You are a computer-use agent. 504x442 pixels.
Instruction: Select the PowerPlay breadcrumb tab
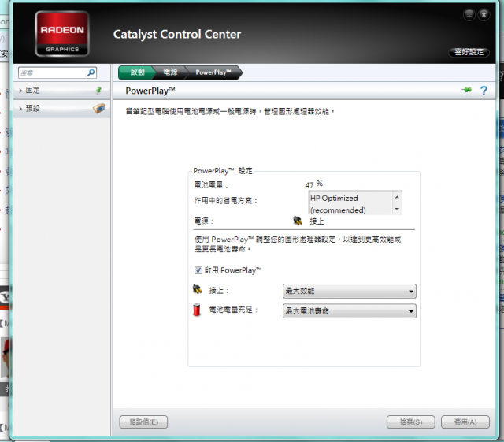tap(213, 72)
